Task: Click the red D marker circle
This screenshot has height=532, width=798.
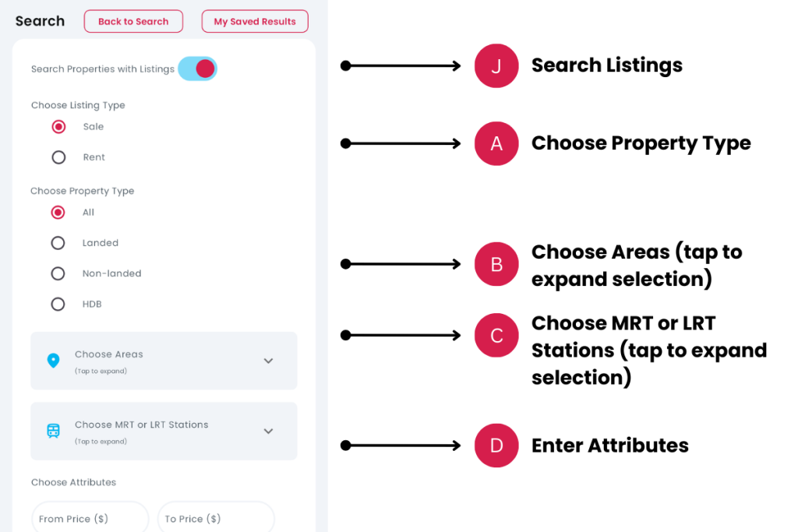Action: 496,446
